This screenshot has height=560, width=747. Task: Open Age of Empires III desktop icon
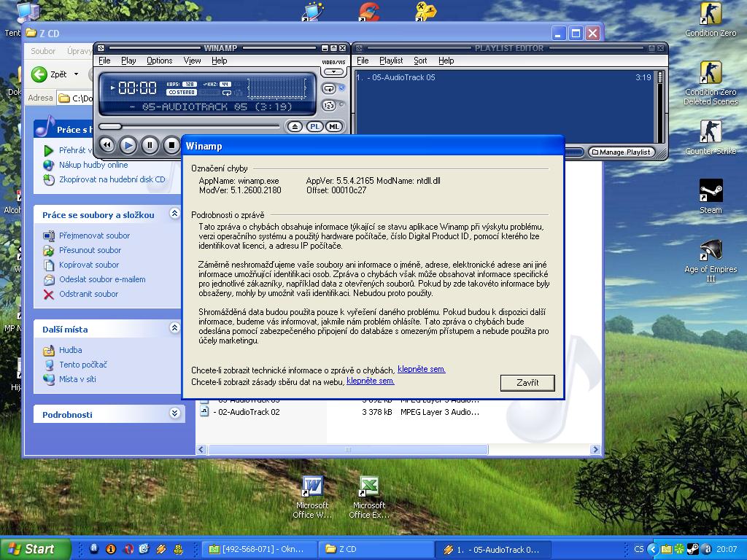(711, 260)
